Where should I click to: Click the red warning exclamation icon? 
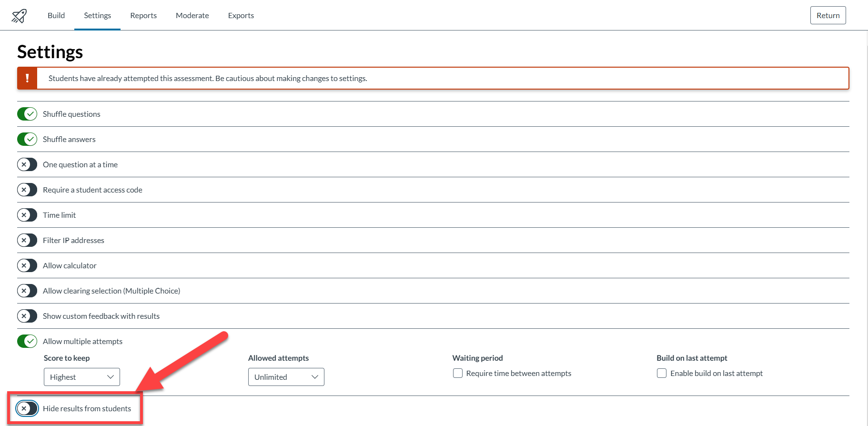27,78
